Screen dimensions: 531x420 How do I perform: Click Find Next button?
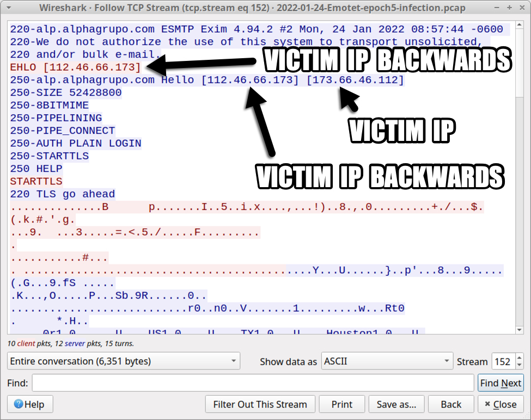click(x=501, y=383)
